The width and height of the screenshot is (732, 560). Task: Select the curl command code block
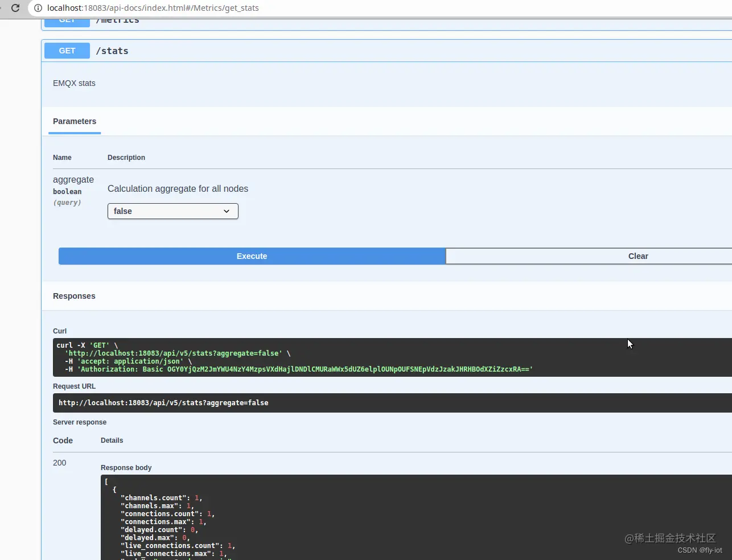[x=392, y=357]
